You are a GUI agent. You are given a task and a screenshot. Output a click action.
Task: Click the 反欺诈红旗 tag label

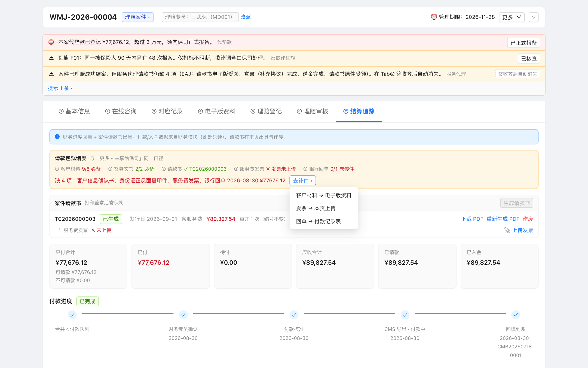point(283,58)
